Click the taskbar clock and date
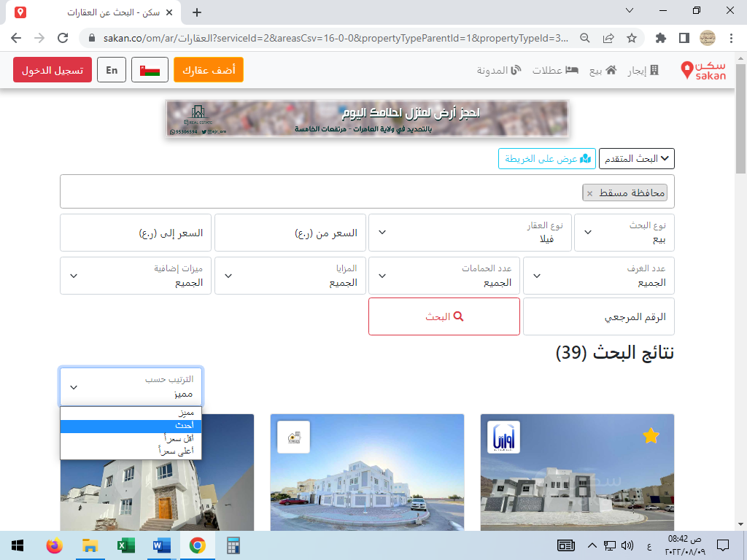This screenshot has height=560, width=747. [x=684, y=545]
